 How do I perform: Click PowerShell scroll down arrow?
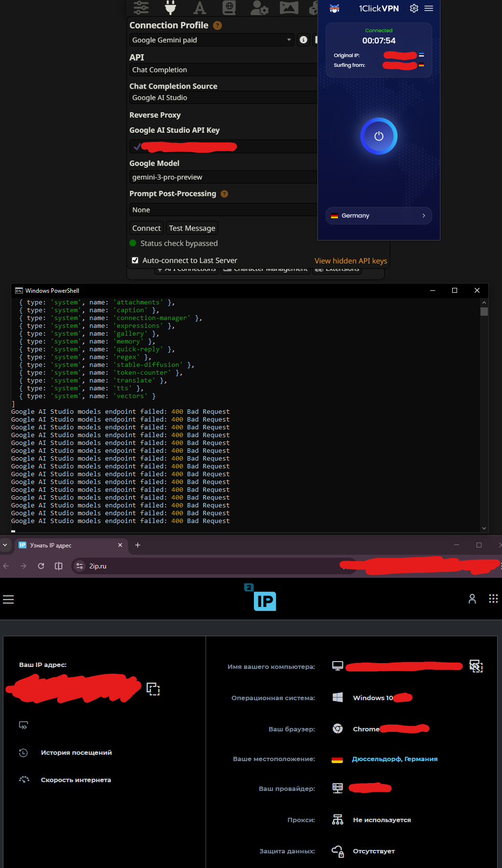coord(484,528)
